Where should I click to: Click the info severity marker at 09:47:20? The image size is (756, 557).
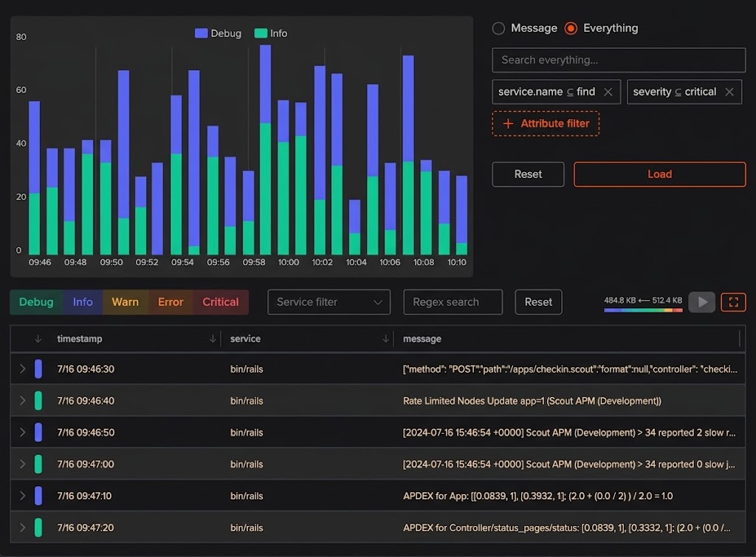point(38,527)
